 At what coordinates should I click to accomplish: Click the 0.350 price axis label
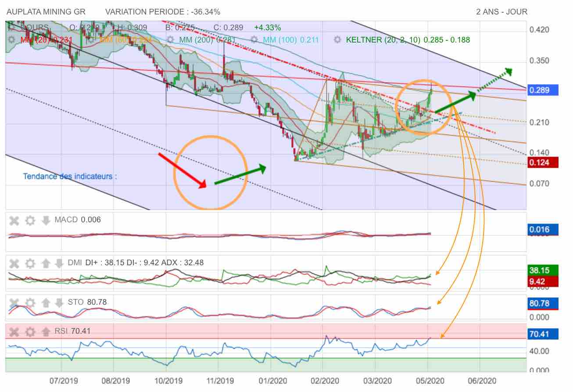tap(539, 61)
